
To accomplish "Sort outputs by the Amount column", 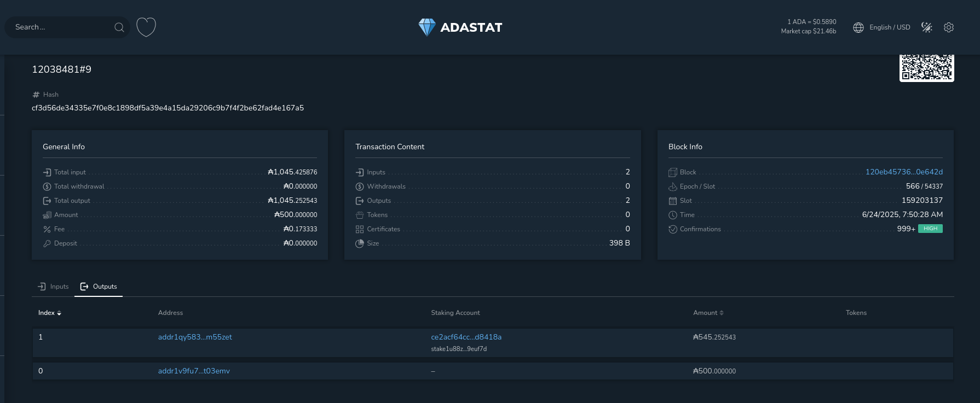I will pyautogui.click(x=708, y=313).
